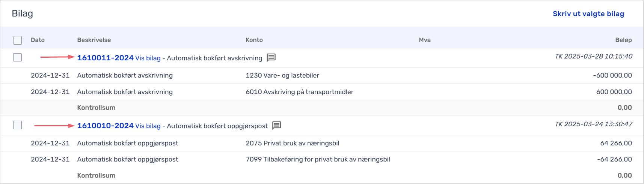644x184 pixels.
Task: Select row 1230 Vare- og lastebiler
Action: tap(282, 75)
